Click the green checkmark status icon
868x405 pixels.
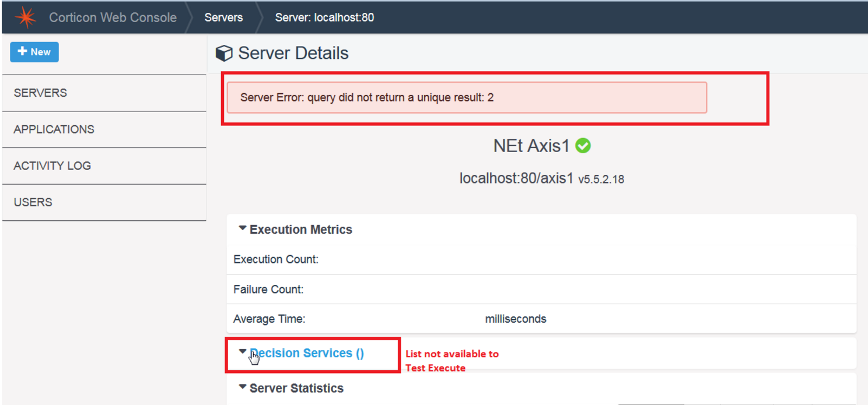click(583, 146)
